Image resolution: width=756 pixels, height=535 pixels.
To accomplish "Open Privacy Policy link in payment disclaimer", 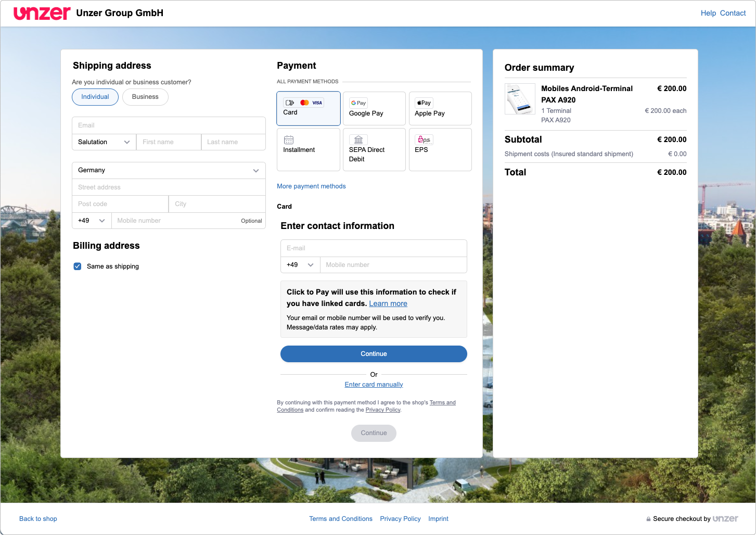I will (383, 410).
